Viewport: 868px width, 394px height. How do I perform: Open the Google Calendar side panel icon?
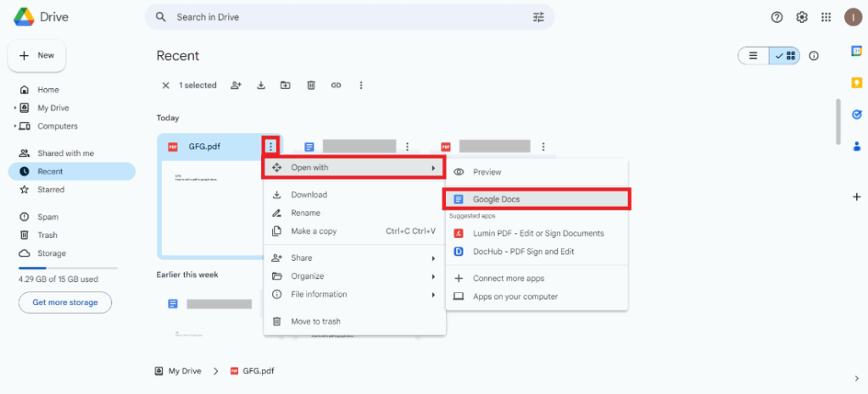click(x=856, y=51)
